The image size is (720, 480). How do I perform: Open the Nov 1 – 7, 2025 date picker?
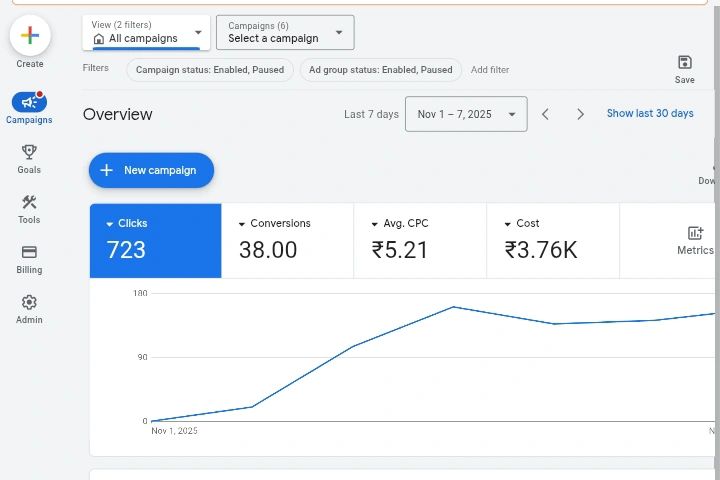(x=466, y=114)
